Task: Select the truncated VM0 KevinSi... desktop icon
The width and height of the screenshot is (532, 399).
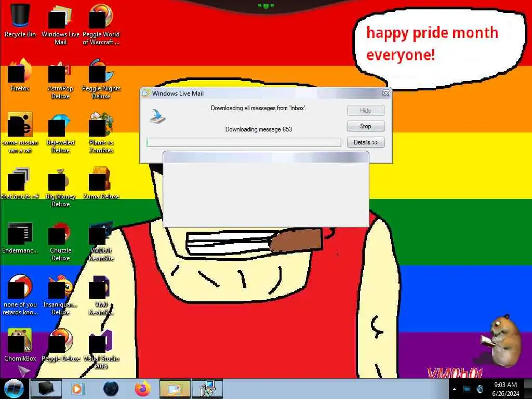Action: click(101, 295)
